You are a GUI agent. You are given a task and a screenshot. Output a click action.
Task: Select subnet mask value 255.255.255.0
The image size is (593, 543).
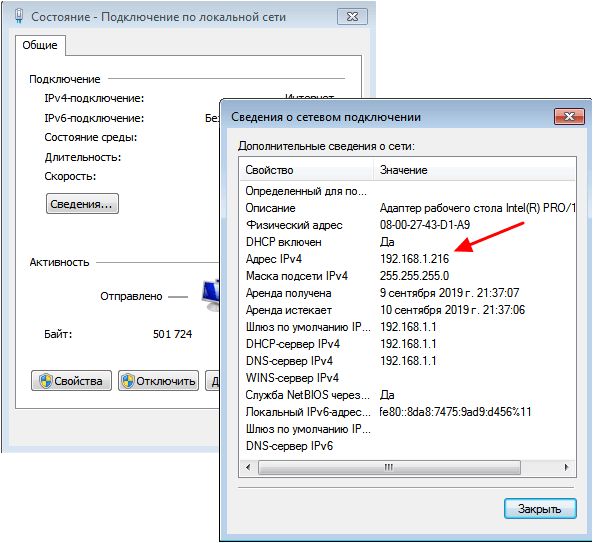(414, 276)
